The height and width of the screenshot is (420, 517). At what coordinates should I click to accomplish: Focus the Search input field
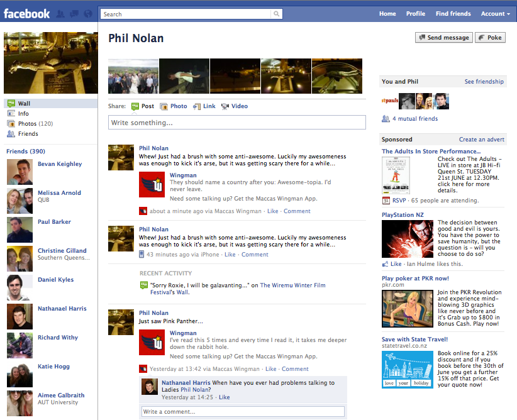[x=186, y=14]
